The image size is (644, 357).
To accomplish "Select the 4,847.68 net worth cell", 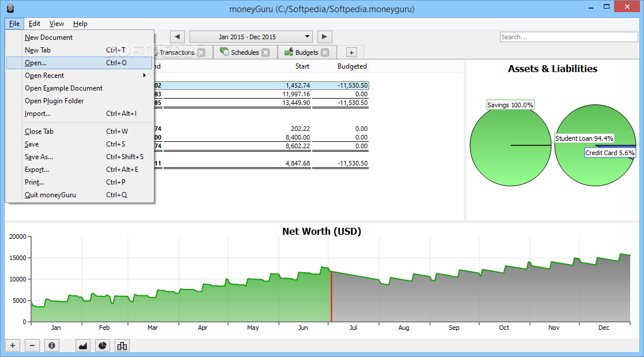I will tap(298, 163).
